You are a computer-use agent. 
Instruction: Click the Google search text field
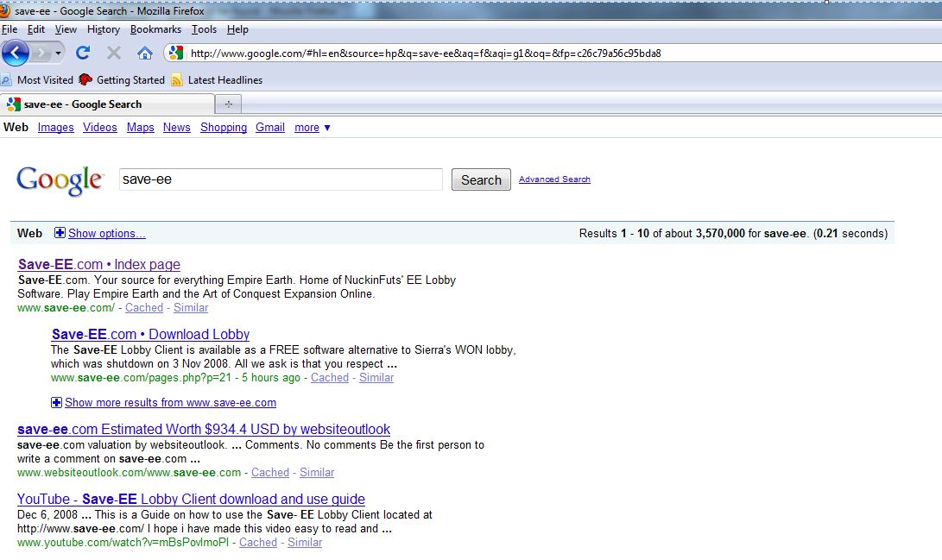[x=281, y=179]
